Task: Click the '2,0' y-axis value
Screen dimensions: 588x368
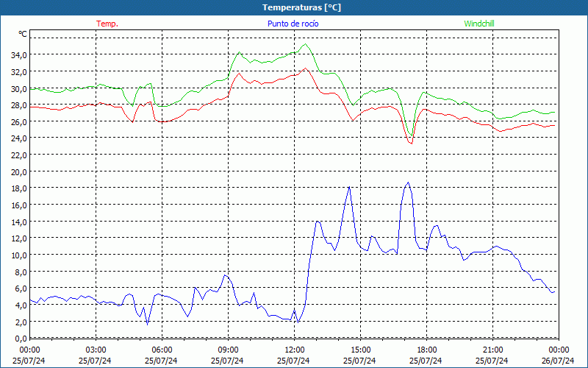Action: click(x=21, y=322)
